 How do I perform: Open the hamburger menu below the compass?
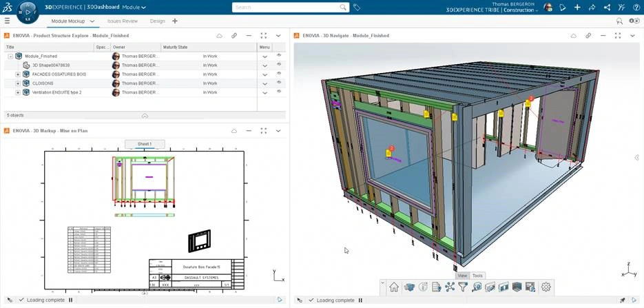coord(7,21)
